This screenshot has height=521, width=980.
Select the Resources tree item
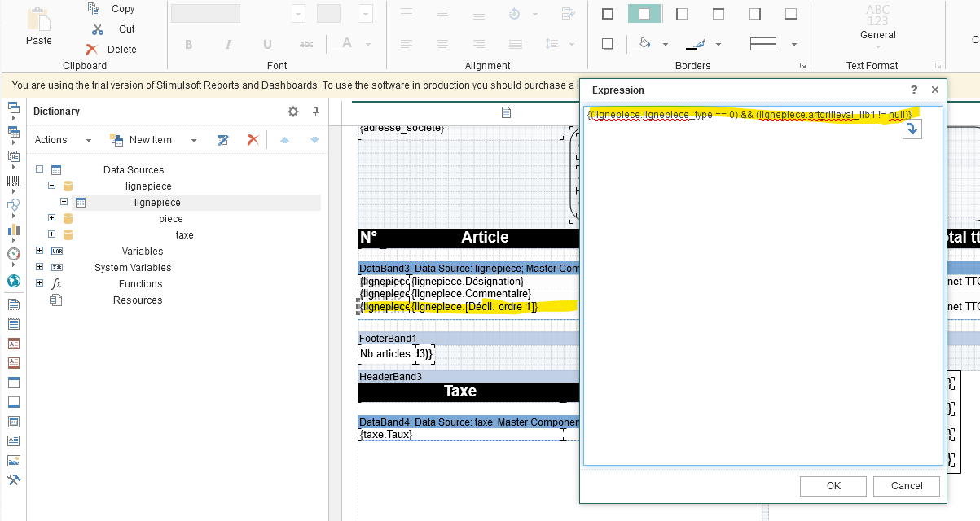click(138, 300)
